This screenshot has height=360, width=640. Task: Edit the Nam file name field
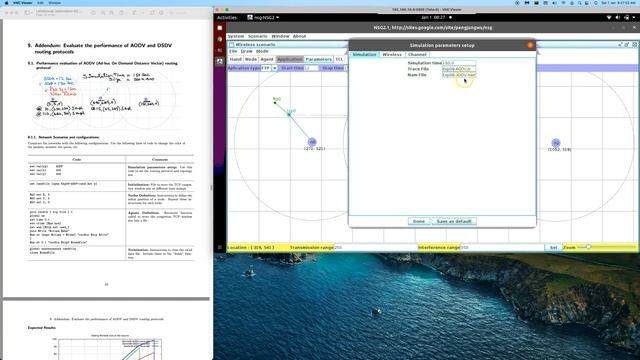(x=459, y=75)
